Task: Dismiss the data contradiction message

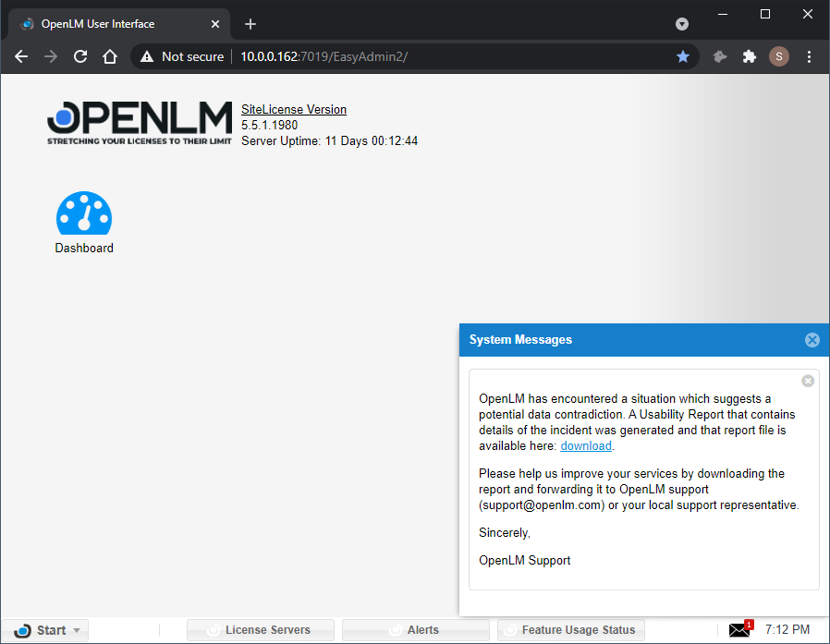Action: click(807, 381)
